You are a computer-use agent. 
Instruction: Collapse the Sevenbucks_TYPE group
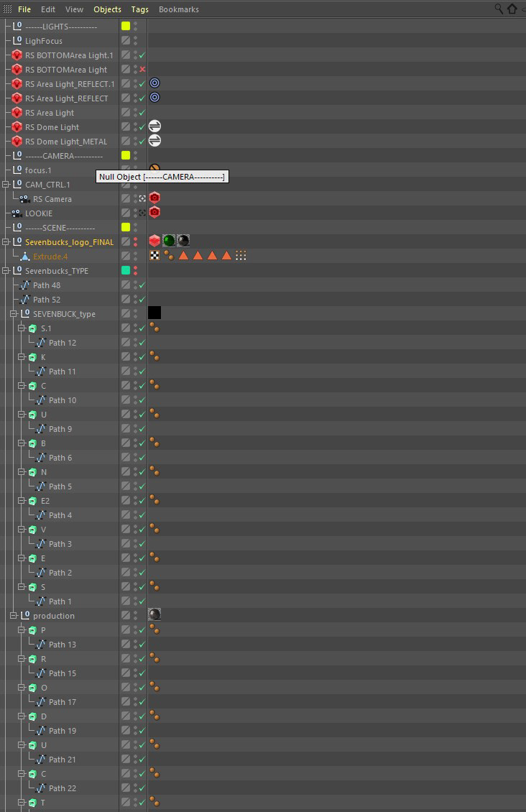point(6,270)
